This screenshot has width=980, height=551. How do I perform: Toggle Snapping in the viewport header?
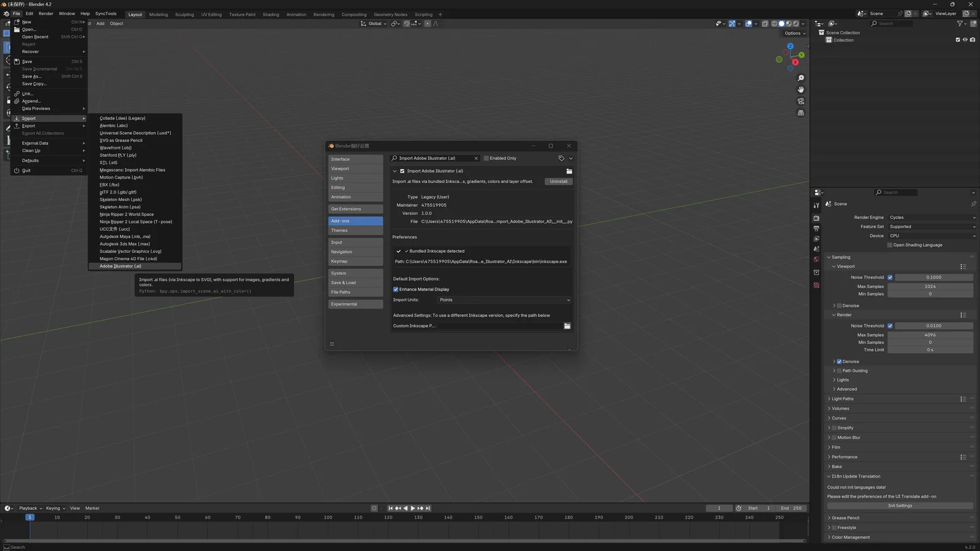407,23
